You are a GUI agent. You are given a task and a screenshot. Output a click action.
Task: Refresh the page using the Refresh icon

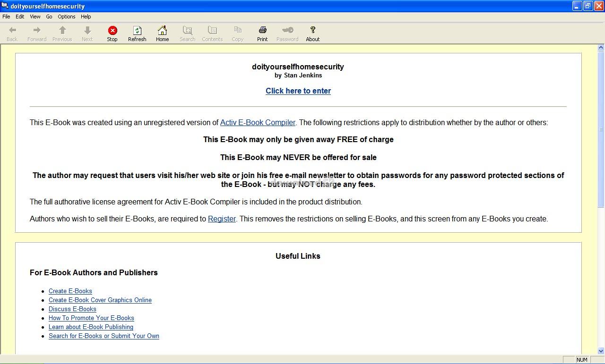137,31
